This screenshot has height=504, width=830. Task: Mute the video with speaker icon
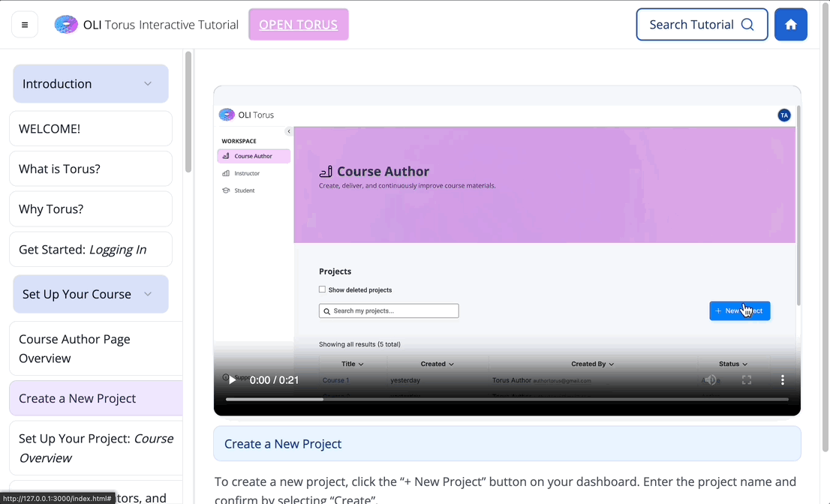point(710,380)
